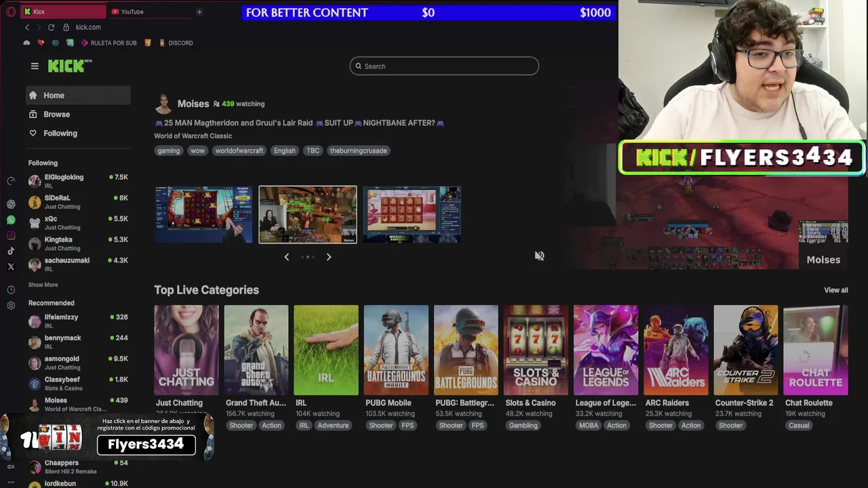Viewport: 868px width, 488px height.
Task: Open Kingteka channel in Following
Action: (x=78, y=243)
